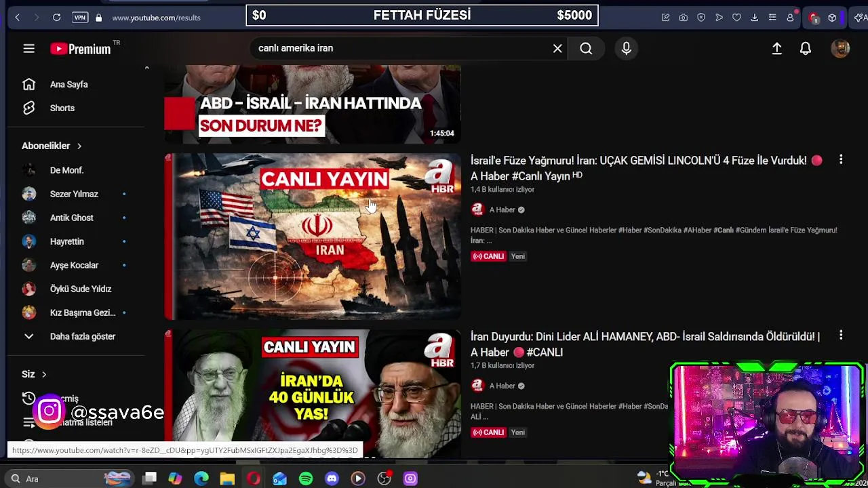Toggle browser VPN badge
Screen dimensions: 868x488
coord(80,18)
